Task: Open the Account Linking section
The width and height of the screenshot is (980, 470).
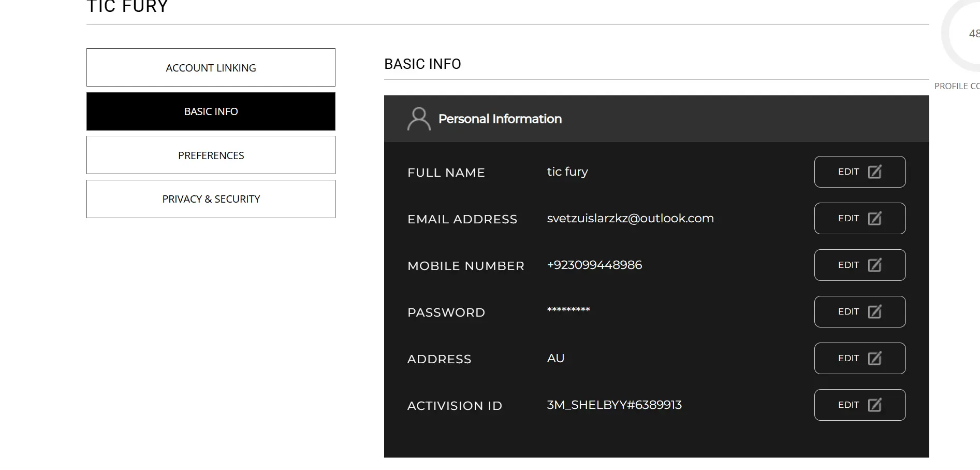Action: coord(211,67)
